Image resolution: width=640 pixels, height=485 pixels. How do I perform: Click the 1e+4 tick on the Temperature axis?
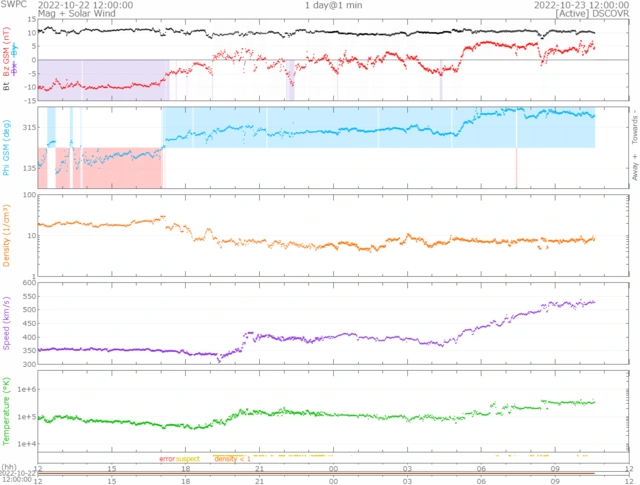coord(27,444)
